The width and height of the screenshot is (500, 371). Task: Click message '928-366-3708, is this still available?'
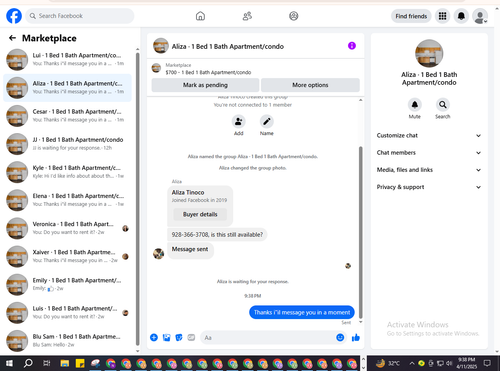[x=217, y=235]
